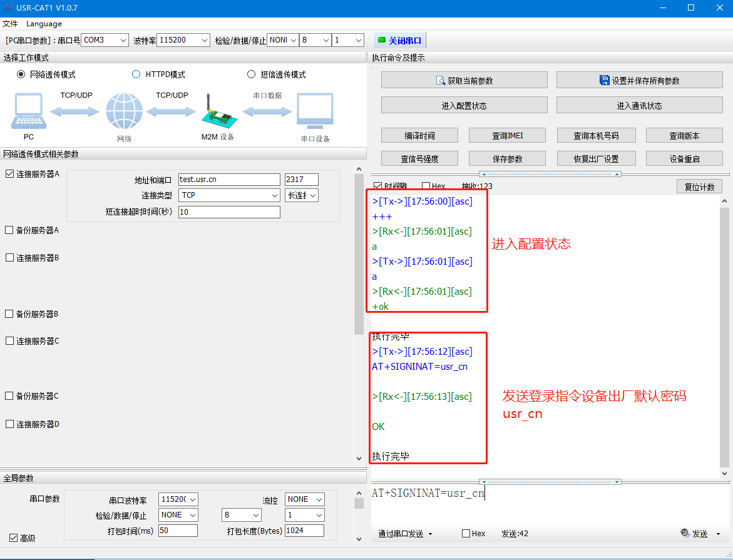Enable the 备份服务器A checkbox

[9, 230]
